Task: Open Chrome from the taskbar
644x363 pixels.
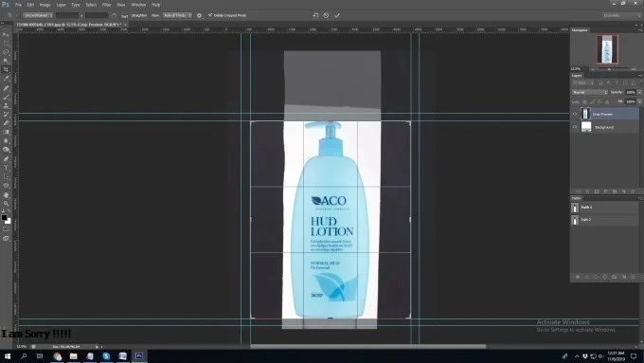Action: point(57,356)
